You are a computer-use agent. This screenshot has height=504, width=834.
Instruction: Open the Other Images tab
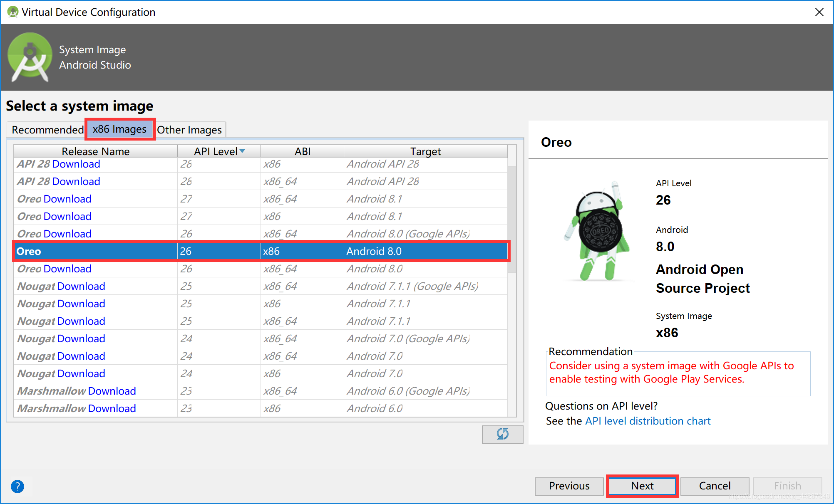pyautogui.click(x=189, y=130)
